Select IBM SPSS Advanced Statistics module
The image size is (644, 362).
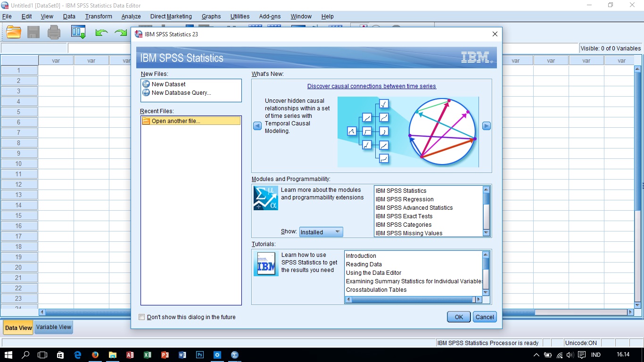tap(414, 208)
